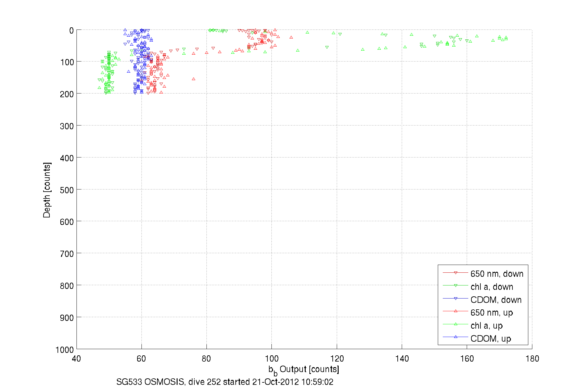
Task: Click the x-axis tick label 120
Action: tap(337, 359)
